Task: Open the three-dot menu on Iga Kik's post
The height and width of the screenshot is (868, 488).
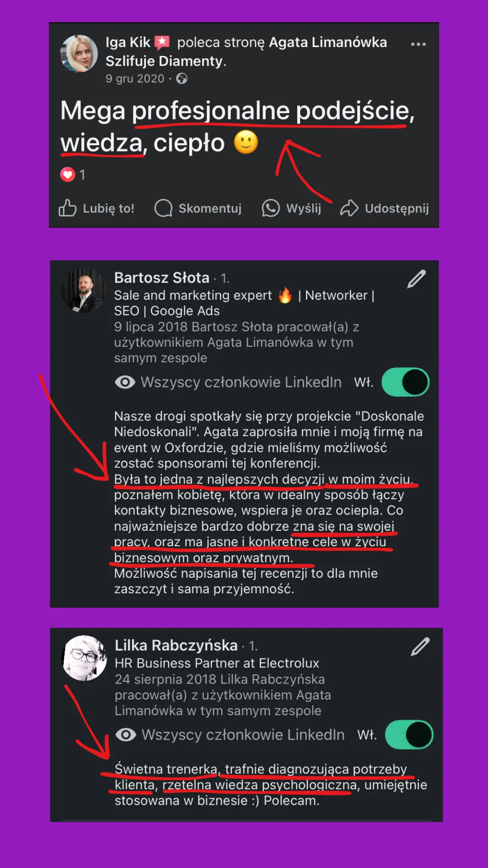Action: [418, 44]
